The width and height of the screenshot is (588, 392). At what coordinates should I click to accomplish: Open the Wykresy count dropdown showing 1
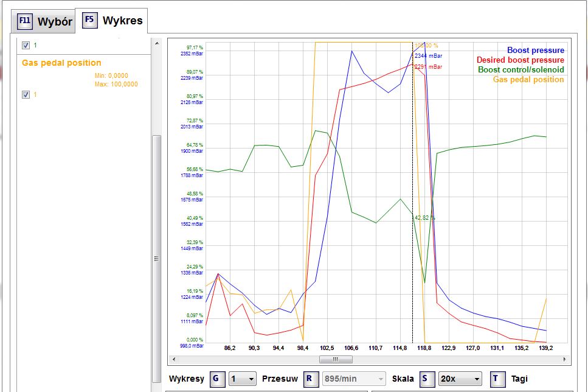pos(242,379)
